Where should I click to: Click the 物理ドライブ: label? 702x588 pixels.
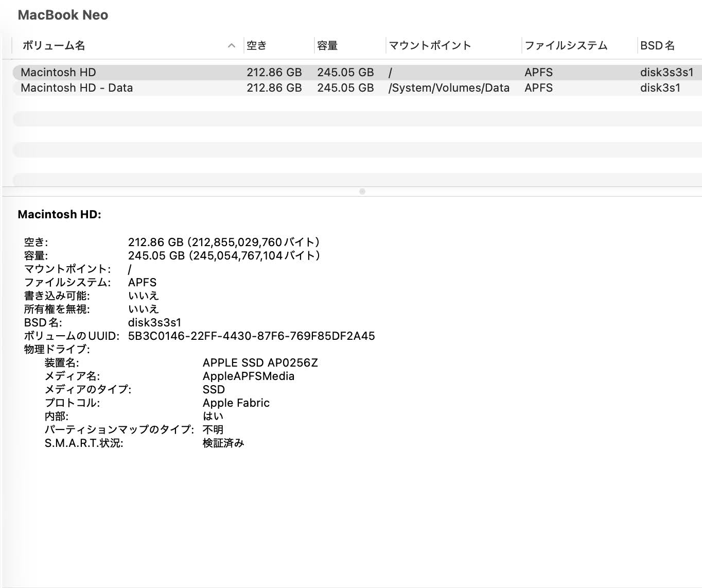(x=57, y=349)
